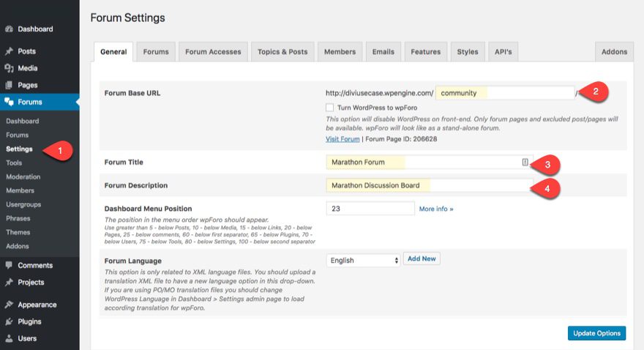Open Media via its sidebar icon
This screenshot has width=644, height=350.
coord(9,68)
